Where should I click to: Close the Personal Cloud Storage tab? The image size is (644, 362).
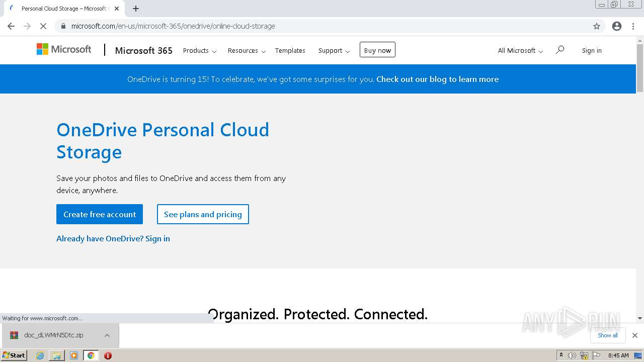pyautogui.click(x=117, y=9)
